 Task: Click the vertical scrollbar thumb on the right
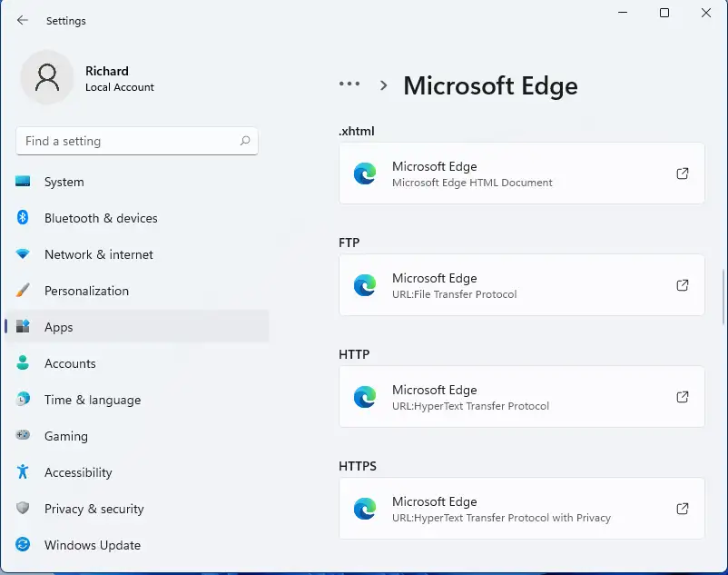coord(723,296)
